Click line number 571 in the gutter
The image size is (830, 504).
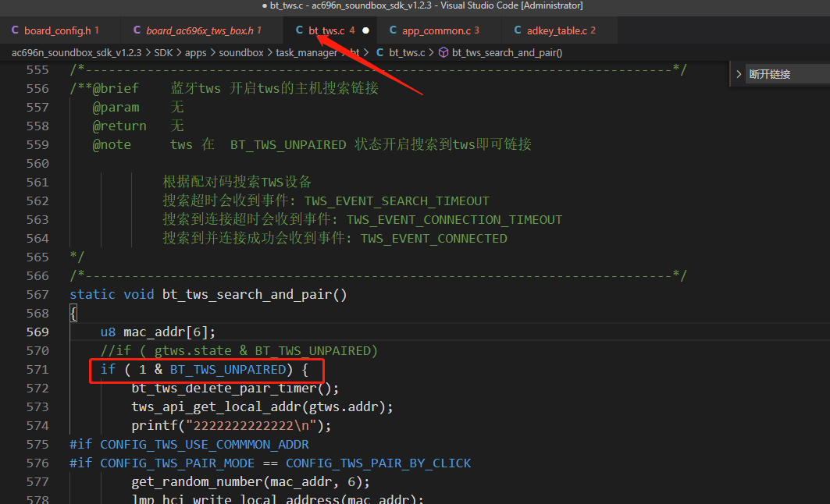click(x=37, y=369)
